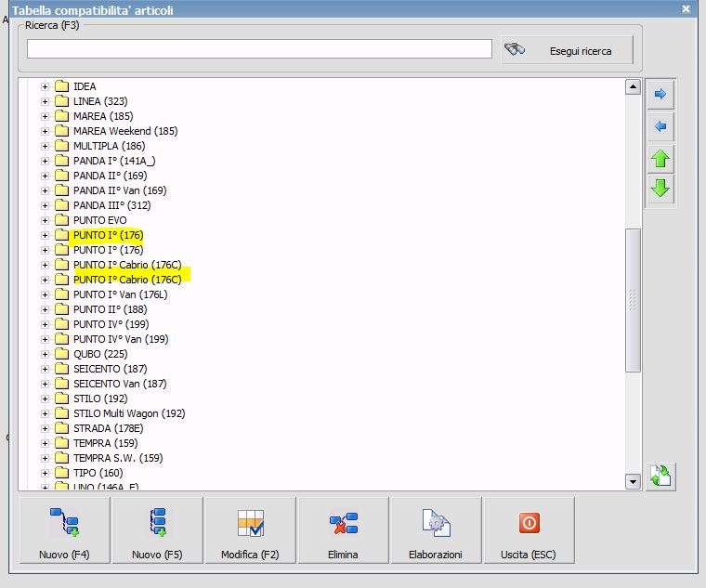Viewport: 706px width, 588px height.
Task: Select the SEICENTO (187) row
Action: (111, 369)
